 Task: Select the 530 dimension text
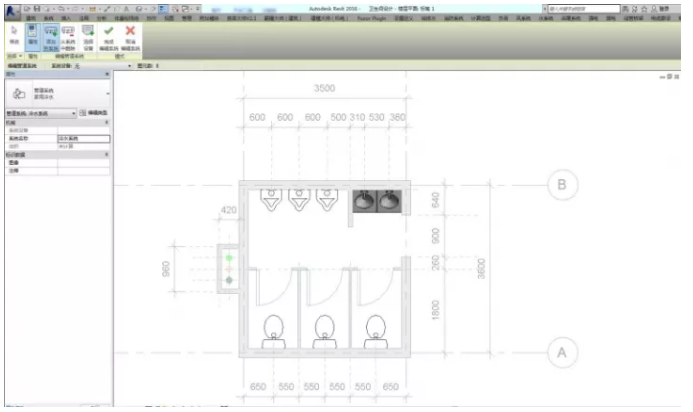coord(377,117)
